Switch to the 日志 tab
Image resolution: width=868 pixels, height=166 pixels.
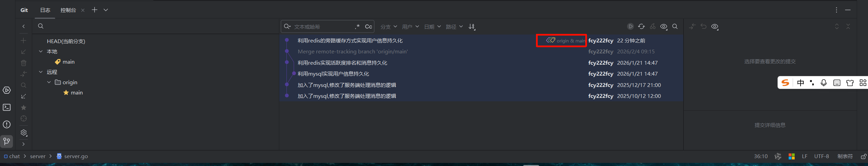[45, 10]
